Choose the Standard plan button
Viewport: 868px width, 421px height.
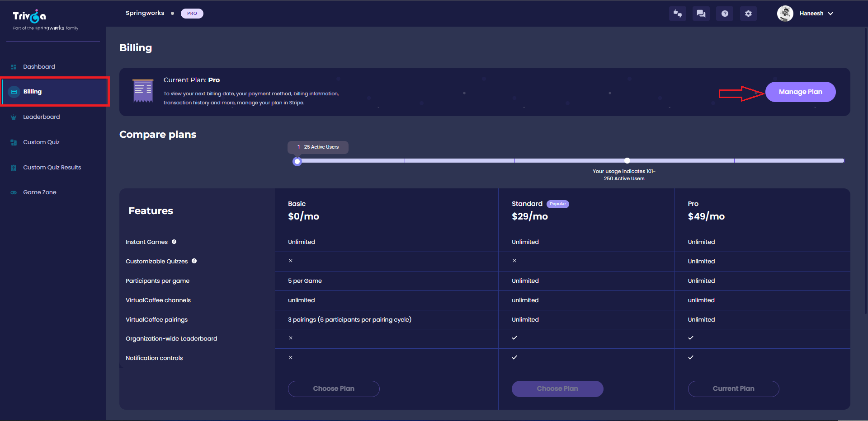(x=557, y=389)
